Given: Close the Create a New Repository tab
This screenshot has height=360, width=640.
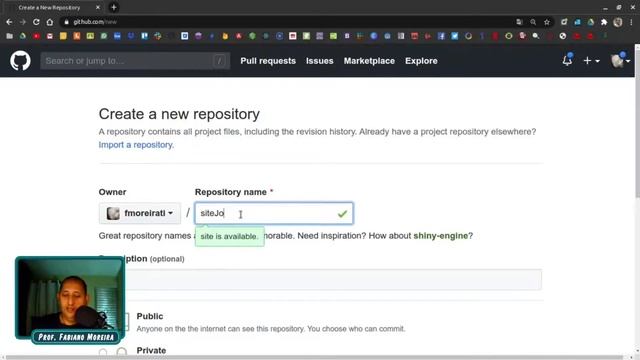Looking at the screenshot, I should (x=98, y=7).
